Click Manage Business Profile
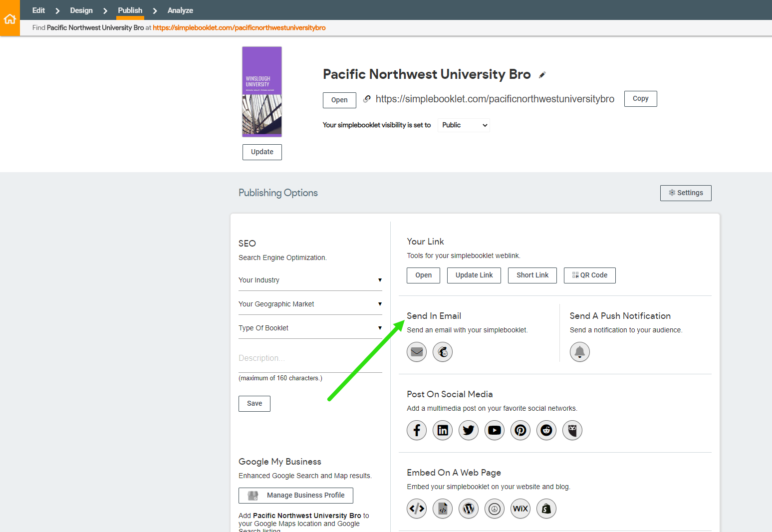772x532 pixels. (296, 496)
